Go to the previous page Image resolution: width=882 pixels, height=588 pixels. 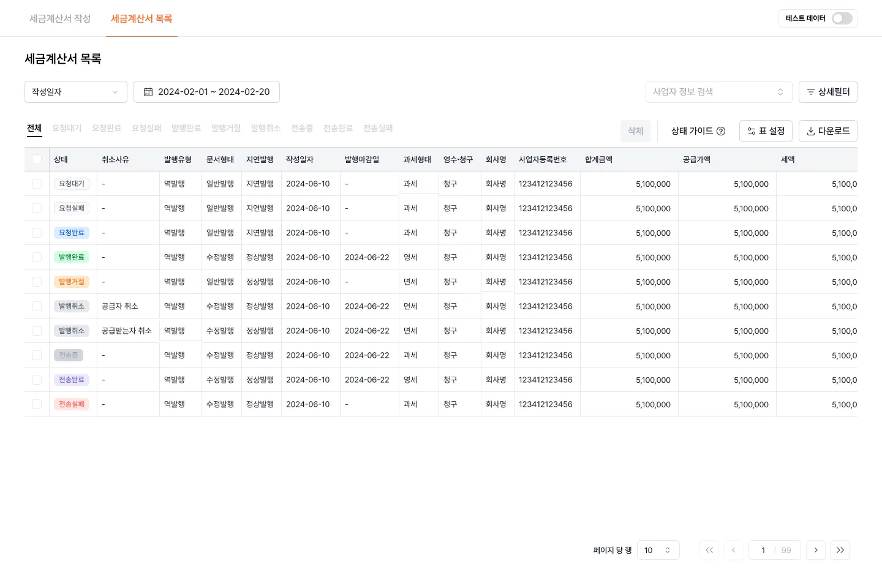point(734,550)
